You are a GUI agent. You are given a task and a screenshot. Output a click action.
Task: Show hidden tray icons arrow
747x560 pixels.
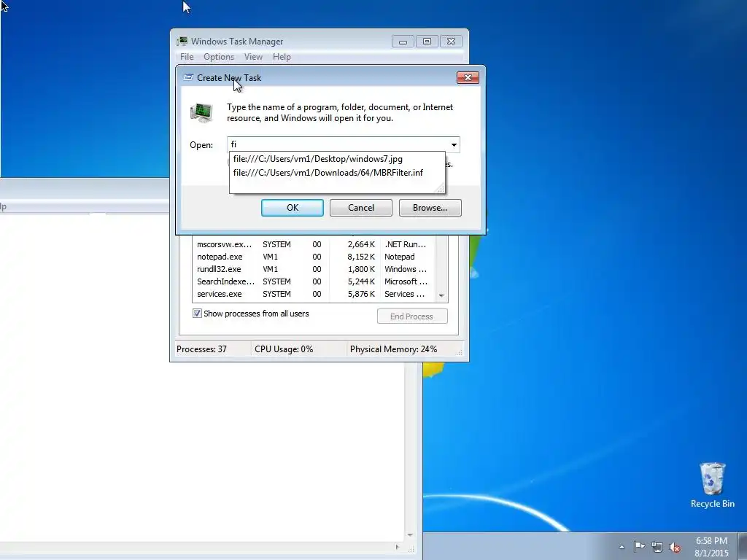coord(622,547)
